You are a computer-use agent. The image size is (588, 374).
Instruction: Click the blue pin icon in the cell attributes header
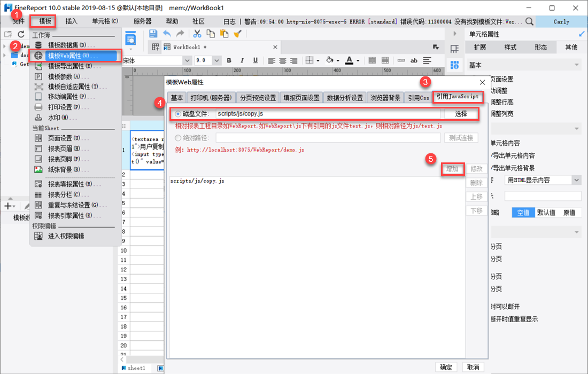point(582,34)
